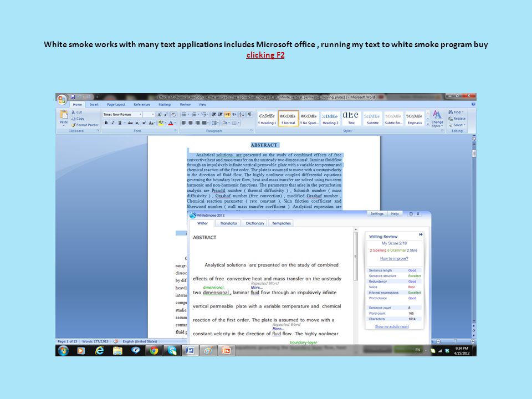Switch to the References ribbon tab
532x399 pixels.
[x=142, y=105]
